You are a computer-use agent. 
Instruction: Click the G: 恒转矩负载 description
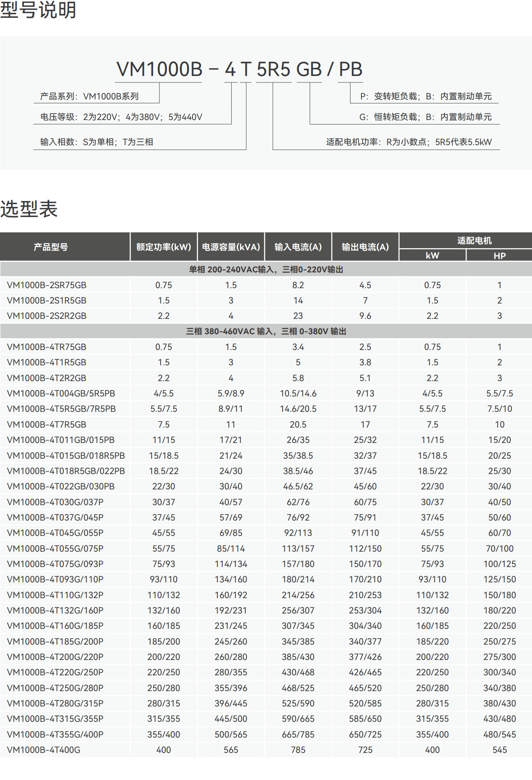click(425, 117)
